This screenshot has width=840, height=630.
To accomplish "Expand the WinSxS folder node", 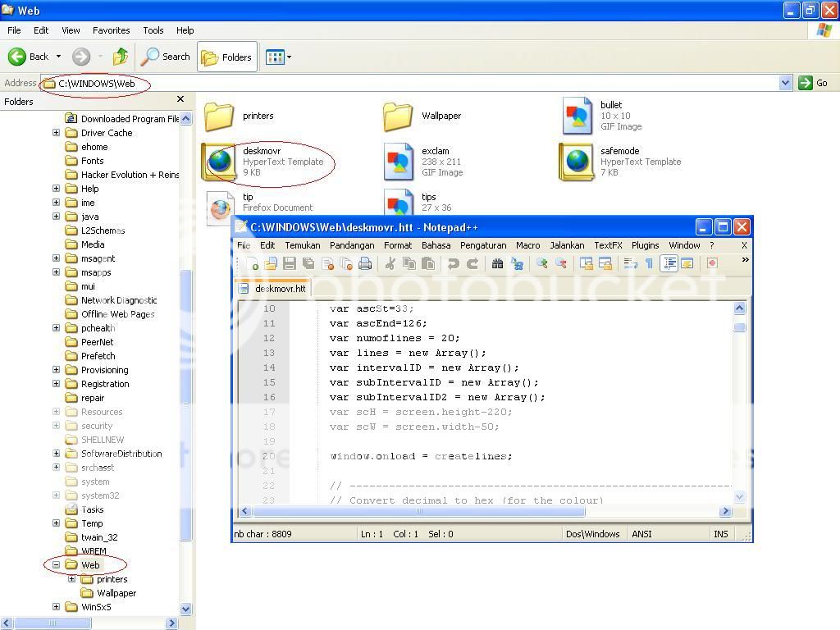I will [x=57, y=606].
